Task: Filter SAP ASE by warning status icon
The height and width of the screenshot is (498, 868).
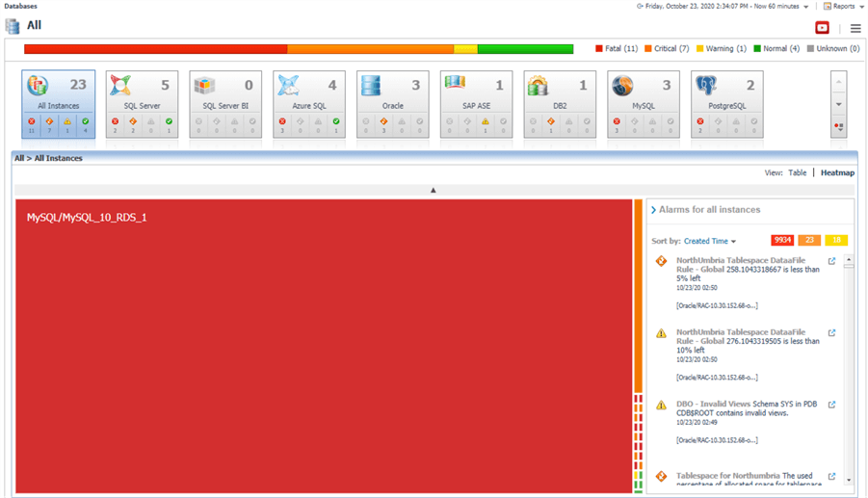Action: click(486, 121)
